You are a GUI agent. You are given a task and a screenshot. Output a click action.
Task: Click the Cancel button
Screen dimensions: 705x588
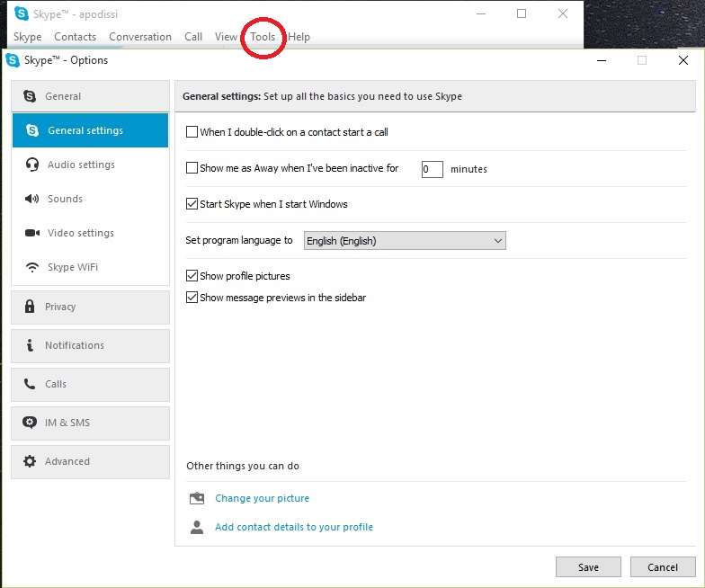click(x=663, y=566)
